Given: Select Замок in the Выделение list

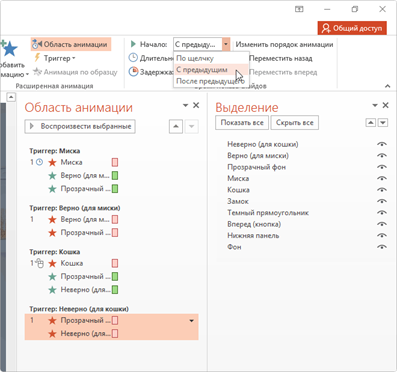Looking at the screenshot, I should pyautogui.click(x=238, y=201).
